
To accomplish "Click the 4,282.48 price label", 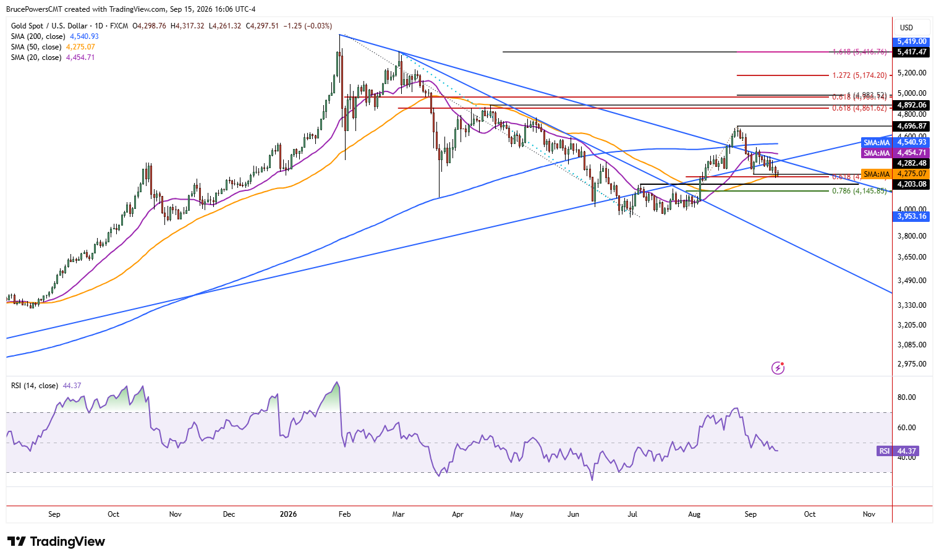I will [912, 164].
